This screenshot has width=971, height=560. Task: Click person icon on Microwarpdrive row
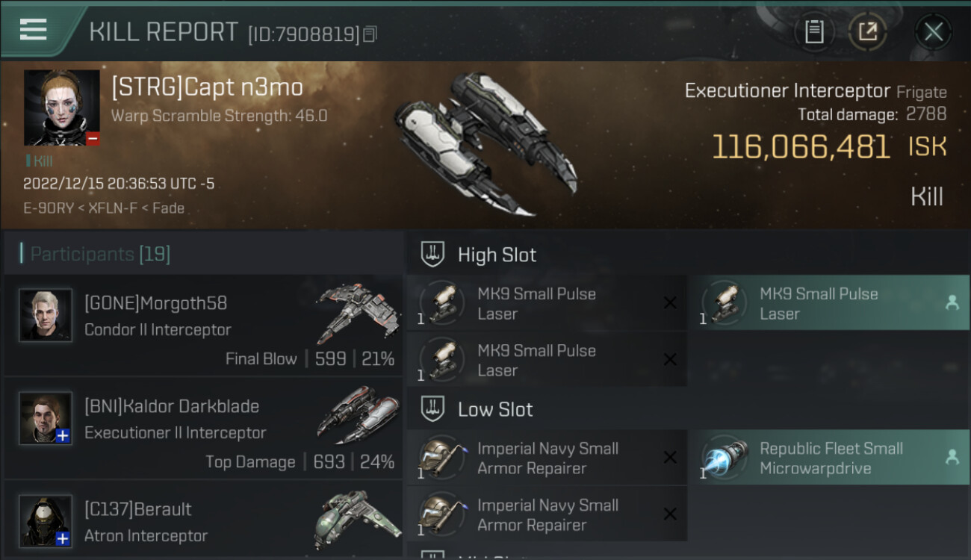(952, 457)
